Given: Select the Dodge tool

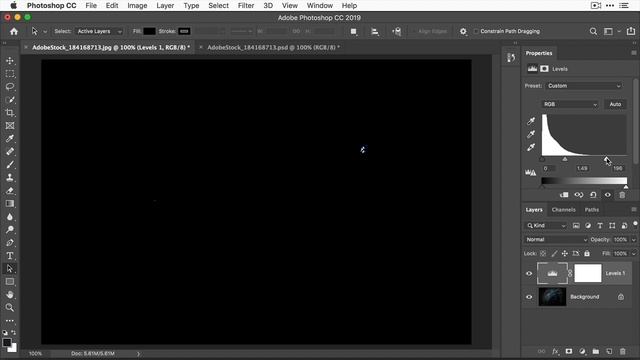Looking at the screenshot, I should (x=10, y=229).
